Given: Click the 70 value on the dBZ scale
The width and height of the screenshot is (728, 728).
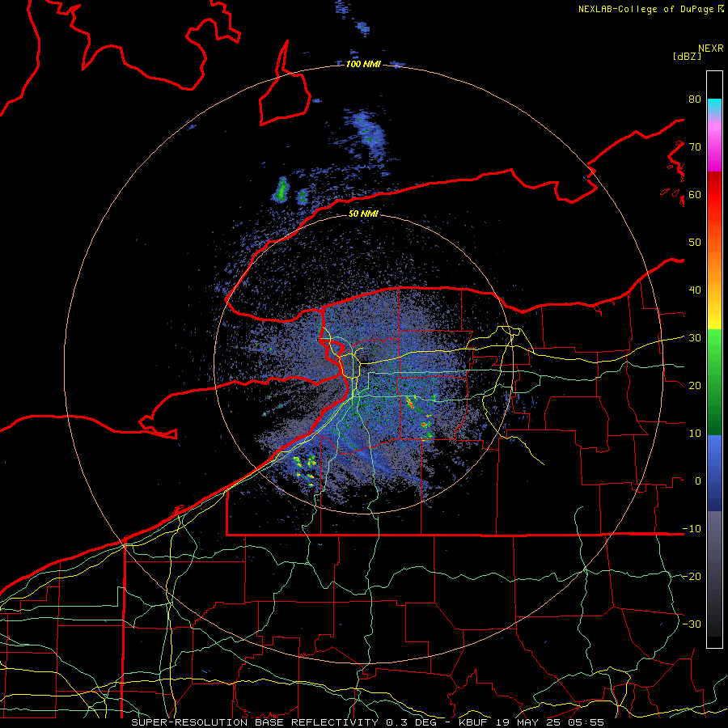Looking at the screenshot, I should (695, 146).
